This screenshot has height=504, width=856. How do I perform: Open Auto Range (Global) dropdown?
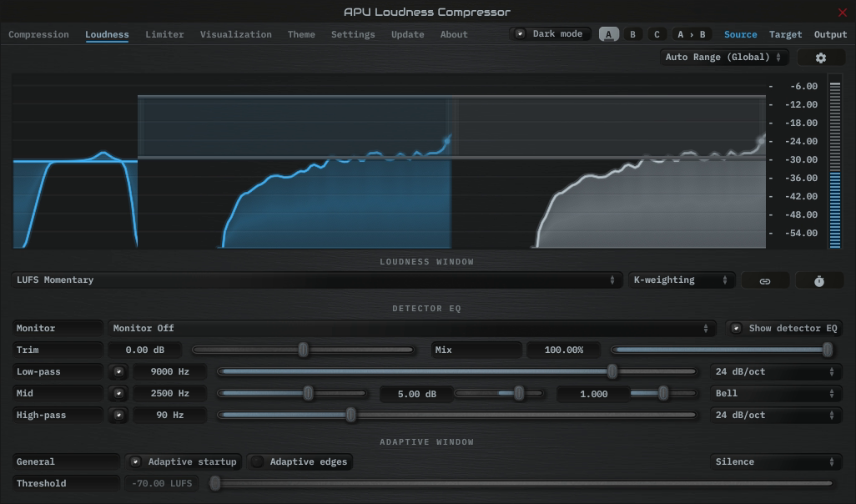724,58
